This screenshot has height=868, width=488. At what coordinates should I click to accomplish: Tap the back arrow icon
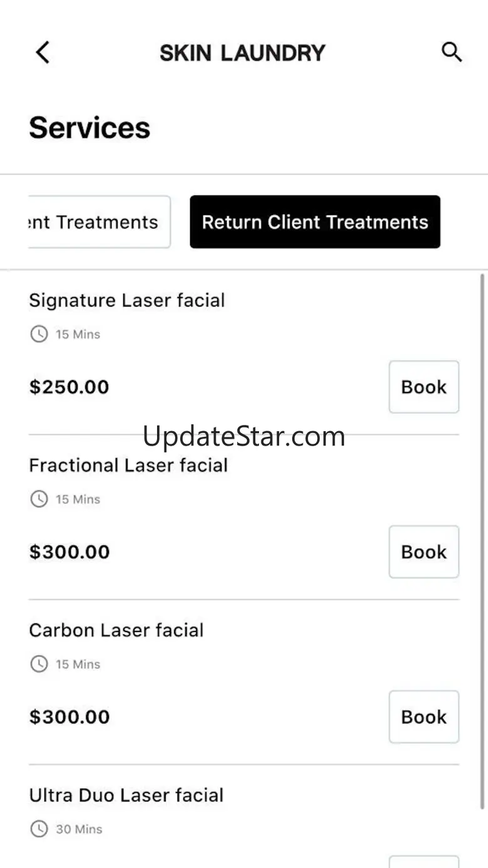[43, 53]
